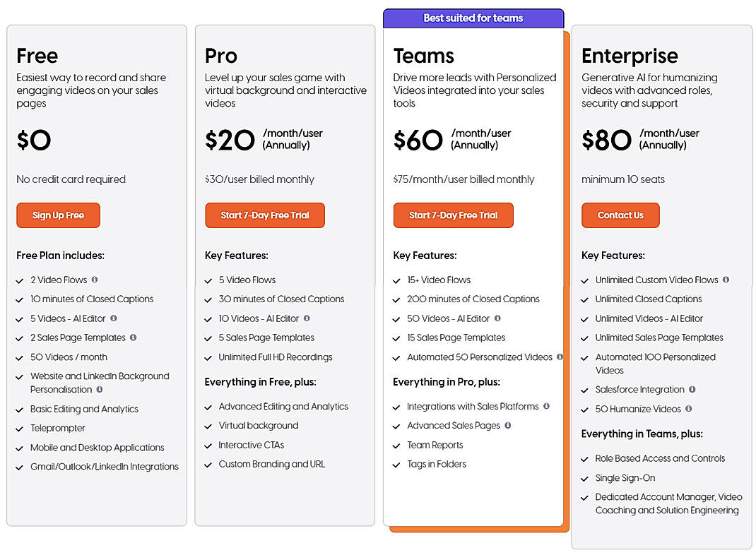Click info icon beside Free plan's 2 Video Flows
The width and height of the screenshot is (756, 555).
95,280
